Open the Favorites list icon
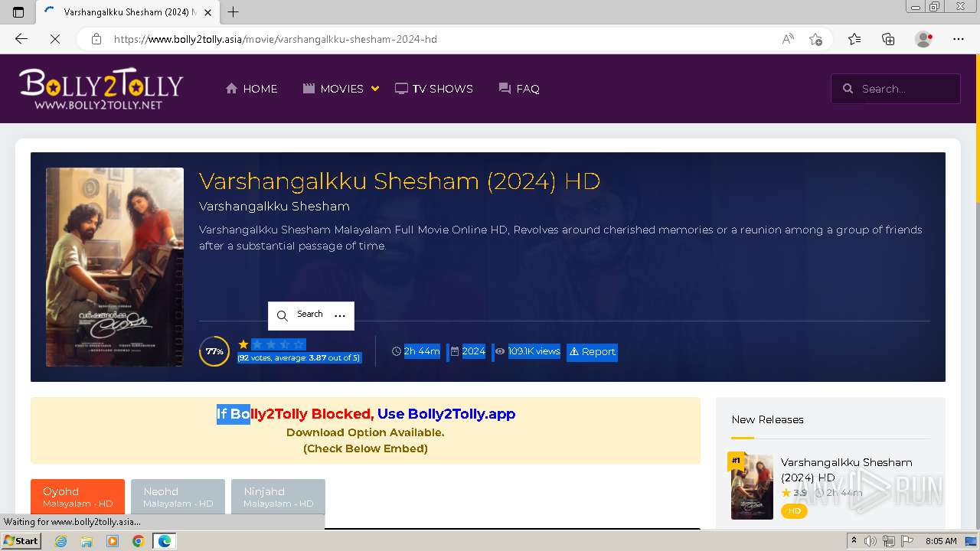Screen dimensions: 980x551 pos(854,39)
